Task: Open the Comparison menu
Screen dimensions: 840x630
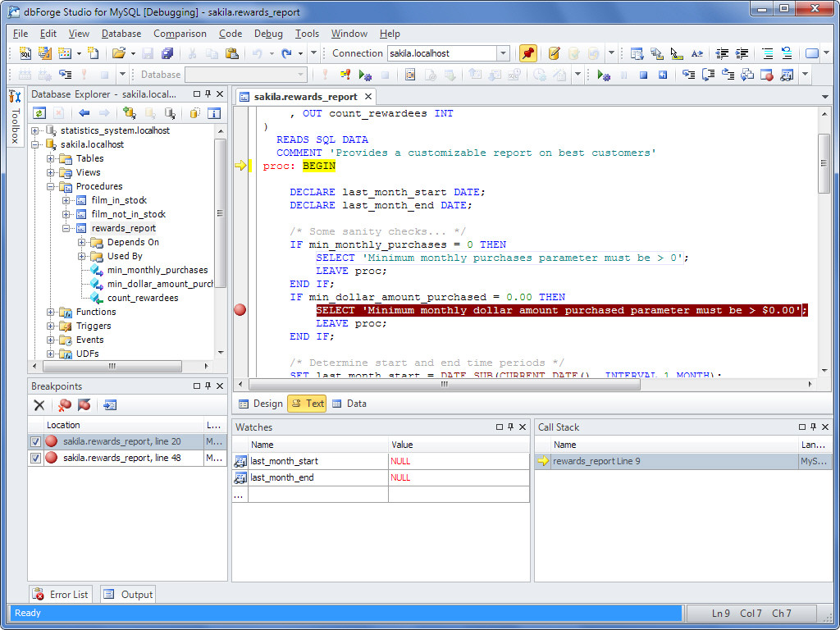Action: click(180, 33)
